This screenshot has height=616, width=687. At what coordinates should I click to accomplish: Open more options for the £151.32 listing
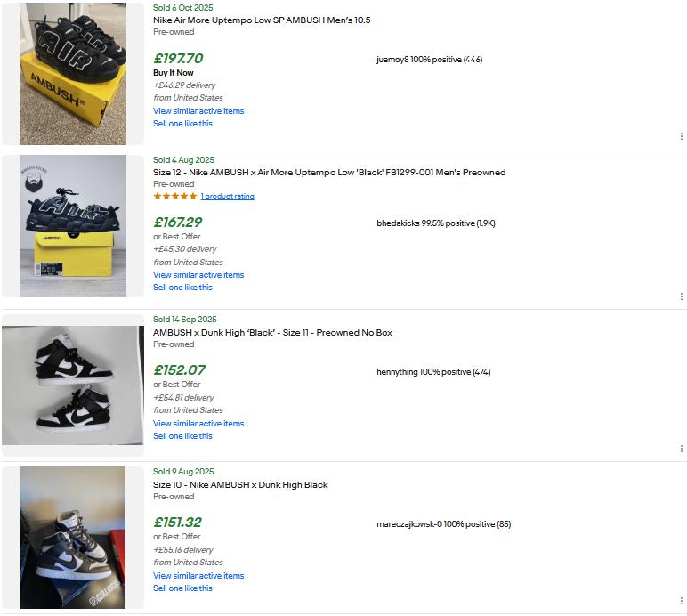[681, 601]
